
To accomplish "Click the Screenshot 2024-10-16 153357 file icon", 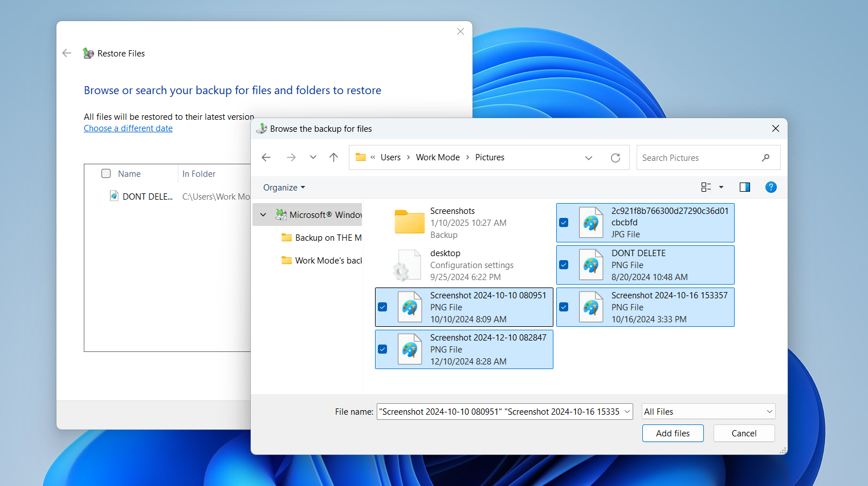I will click(x=591, y=307).
